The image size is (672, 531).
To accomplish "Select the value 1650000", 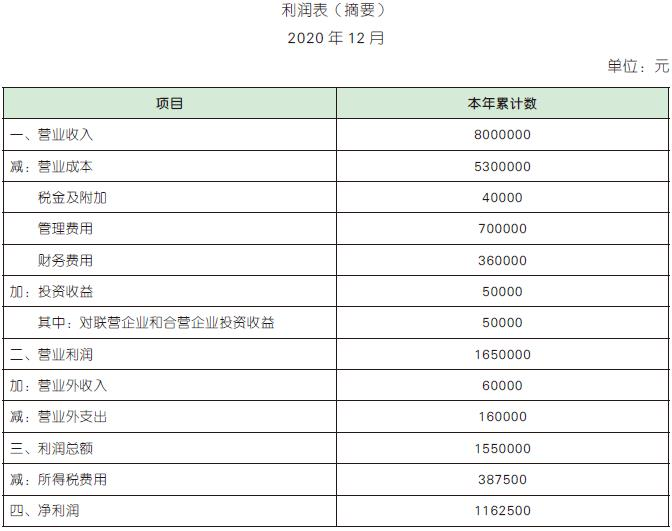I will (502, 354).
